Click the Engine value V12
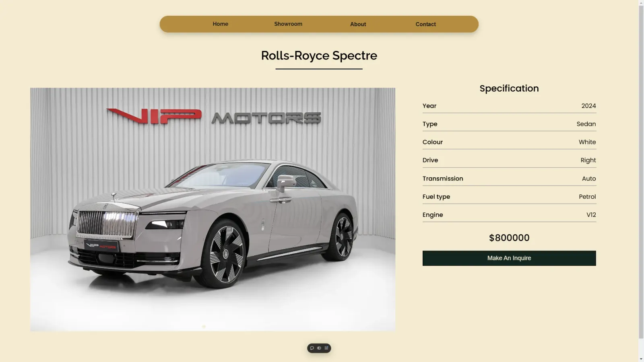 pos(591,215)
